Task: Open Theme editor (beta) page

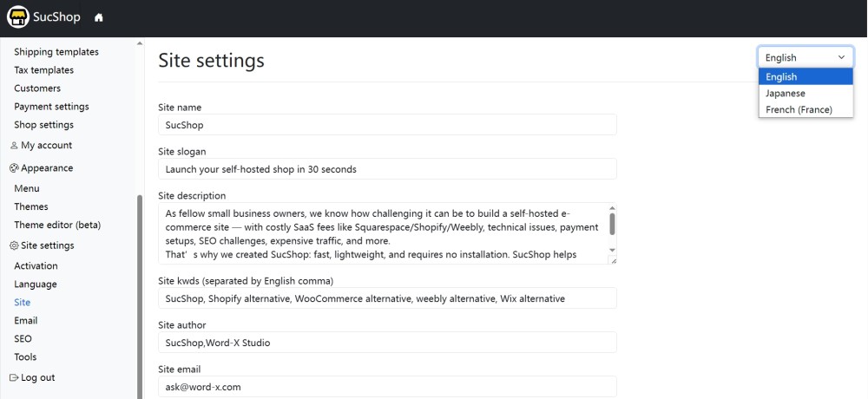Action: [x=57, y=226]
